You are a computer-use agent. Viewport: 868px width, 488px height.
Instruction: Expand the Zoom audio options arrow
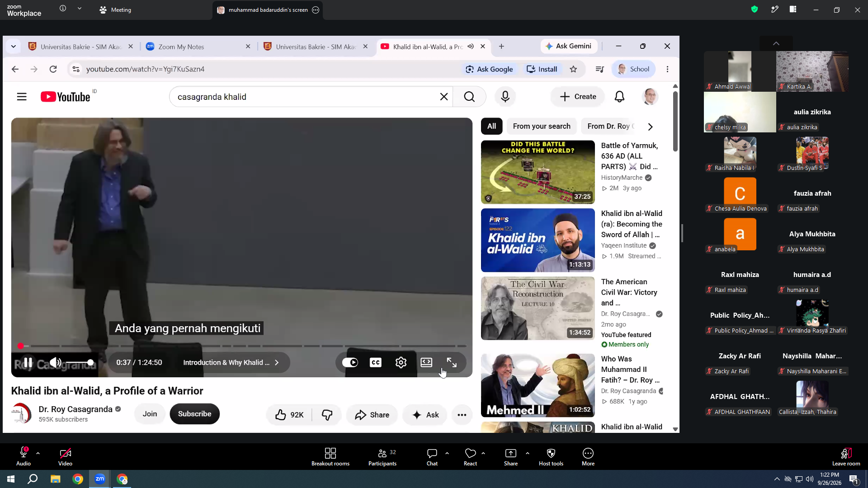pos(38,453)
